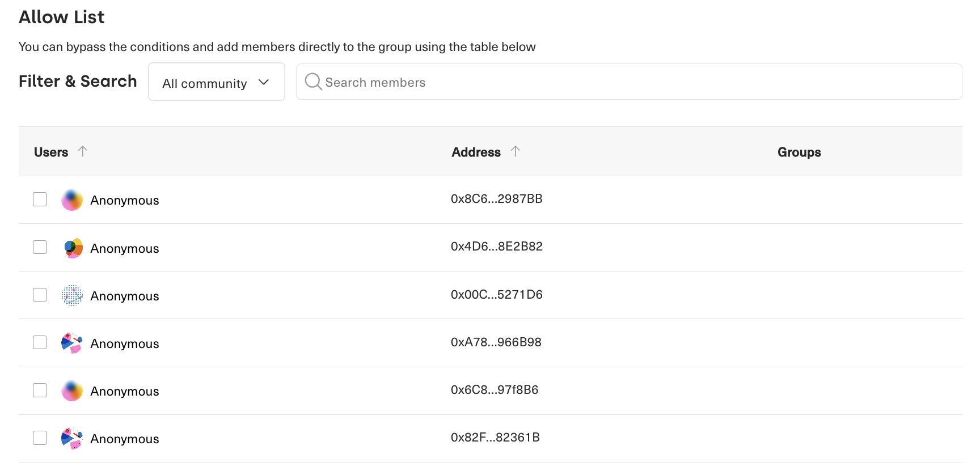Click the Groups column header
The image size is (980, 467).
799,152
